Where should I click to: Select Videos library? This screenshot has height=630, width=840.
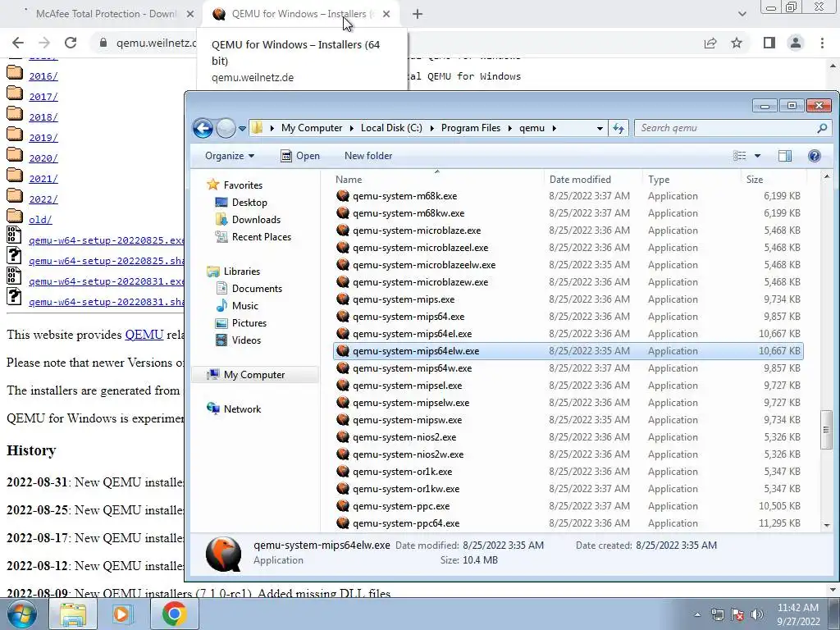click(x=246, y=340)
